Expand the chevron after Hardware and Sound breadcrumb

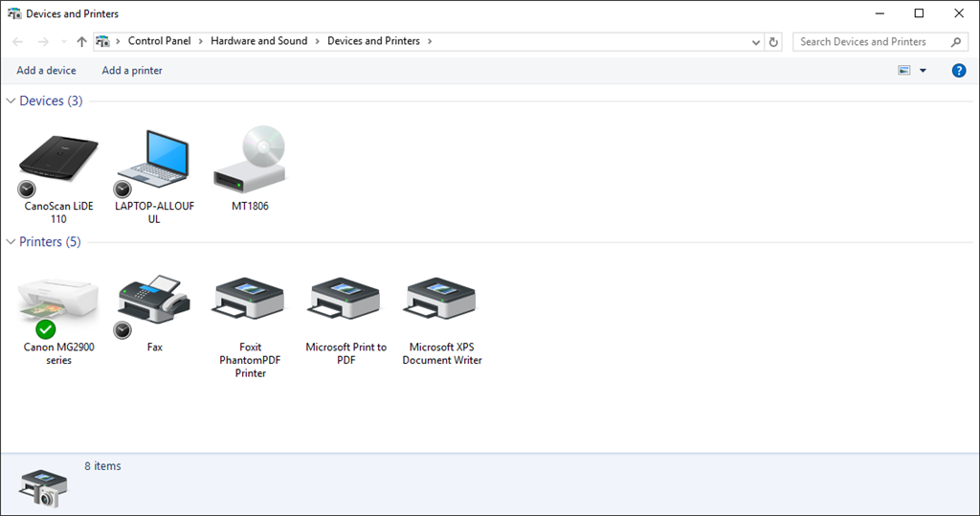click(x=318, y=41)
